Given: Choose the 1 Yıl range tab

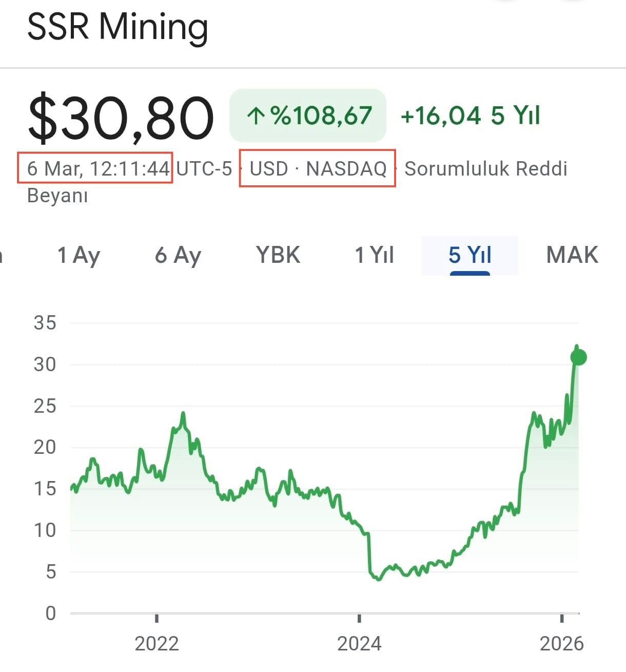Looking at the screenshot, I should point(375,255).
